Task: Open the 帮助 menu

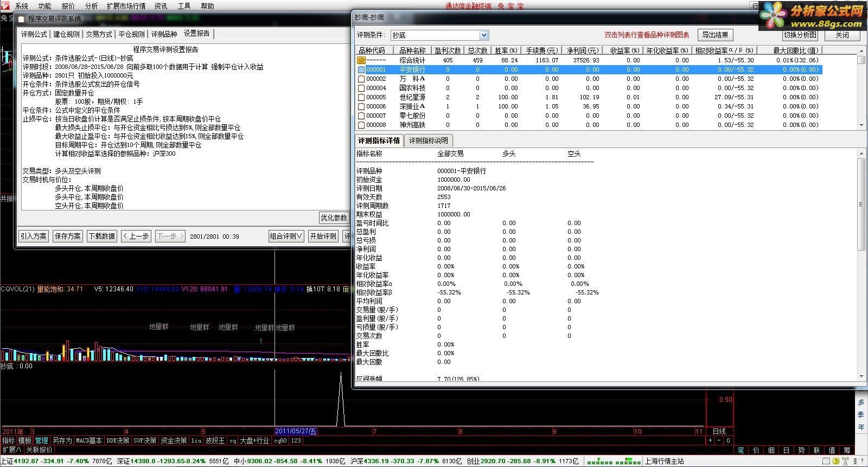Action: point(207,6)
